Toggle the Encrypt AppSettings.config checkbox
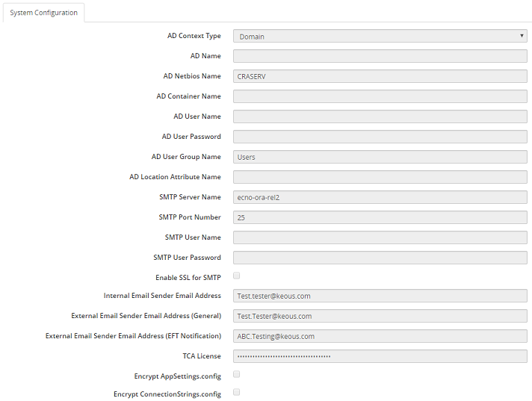 [x=237, y=374]
